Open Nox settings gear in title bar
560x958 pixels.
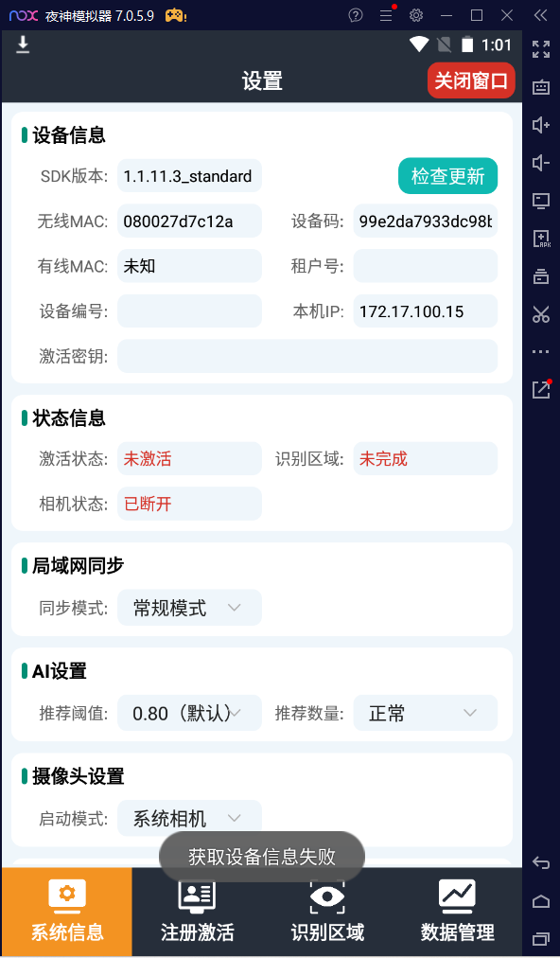416,15
